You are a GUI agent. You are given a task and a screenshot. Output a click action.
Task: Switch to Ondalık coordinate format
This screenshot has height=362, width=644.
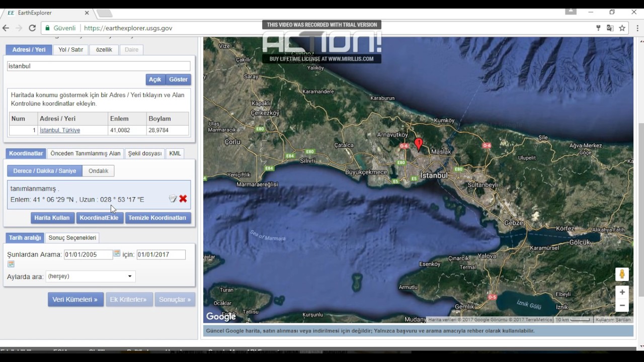tap(98, 171)
